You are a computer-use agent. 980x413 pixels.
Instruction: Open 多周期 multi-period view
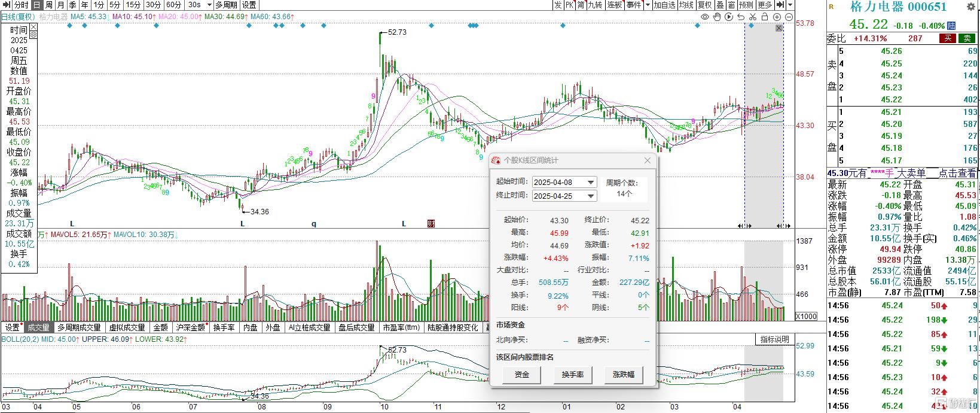(227, 5)
